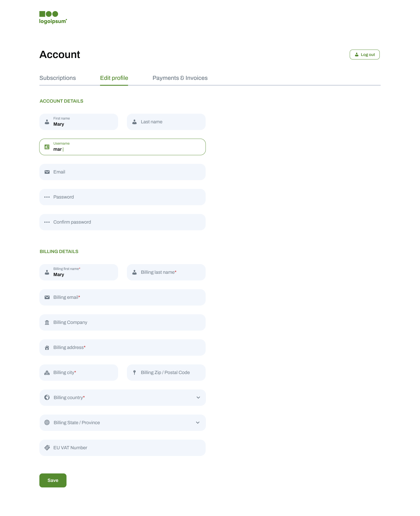Click into the Confirm password field

(x=125, y=222)
